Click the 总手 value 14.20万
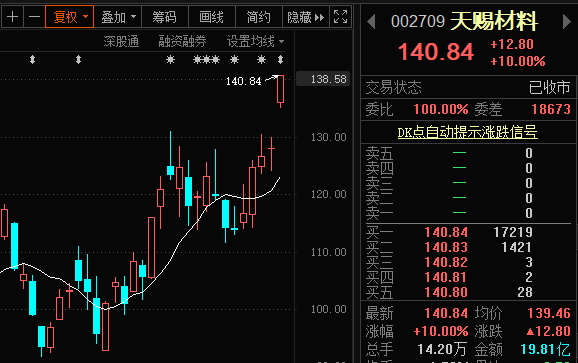This screenshot has height=363, width=578. coord(442,349)
